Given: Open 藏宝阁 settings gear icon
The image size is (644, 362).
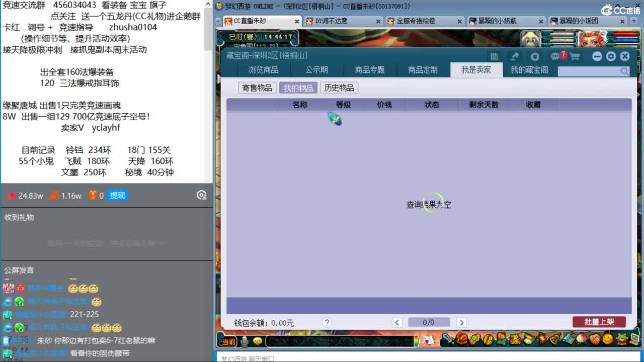Looking at the screenshot, I should coord(611,56).
